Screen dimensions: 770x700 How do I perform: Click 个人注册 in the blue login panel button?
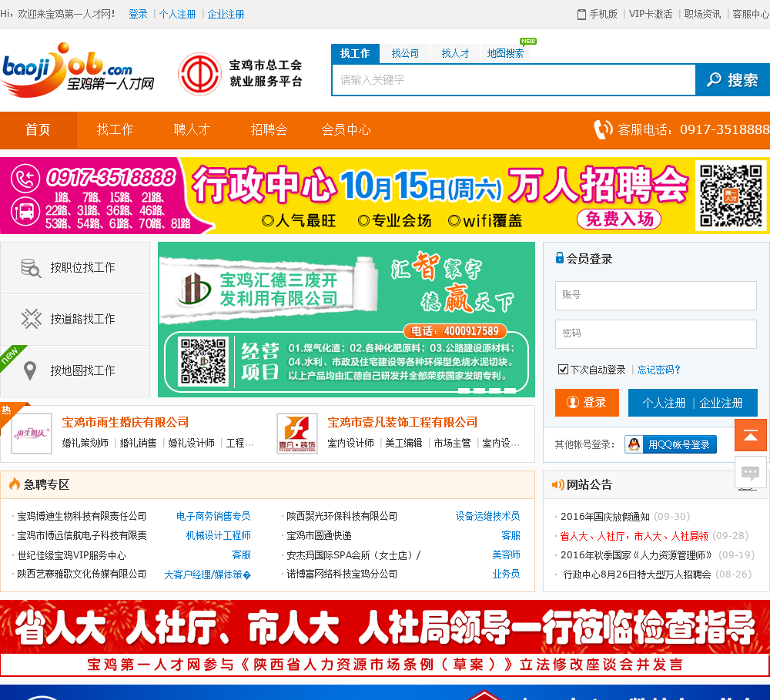tap(664, 404)
